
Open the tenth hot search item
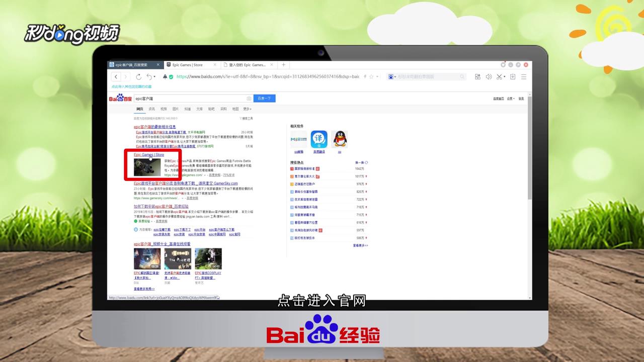click(x=304, y=238)
